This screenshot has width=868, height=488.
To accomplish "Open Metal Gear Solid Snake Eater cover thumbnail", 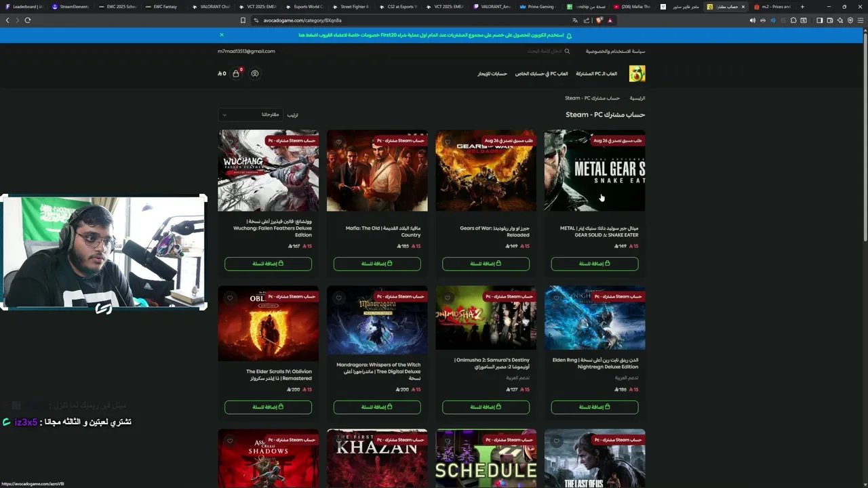I will click(595, 171).
